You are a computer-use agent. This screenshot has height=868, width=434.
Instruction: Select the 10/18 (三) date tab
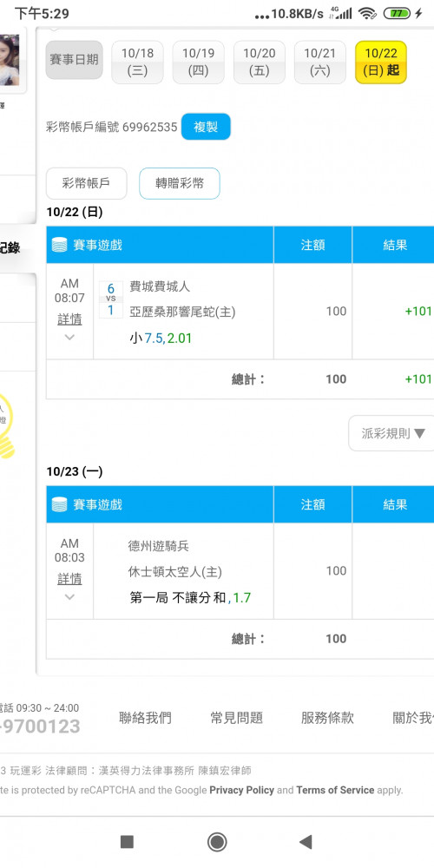(x=137, y=62)
